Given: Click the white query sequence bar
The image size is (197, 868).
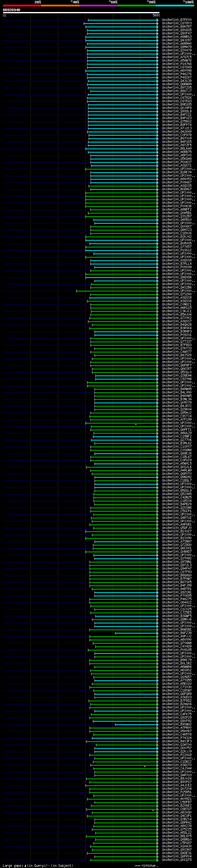Looking at the screenshot, I should [81, 13].
